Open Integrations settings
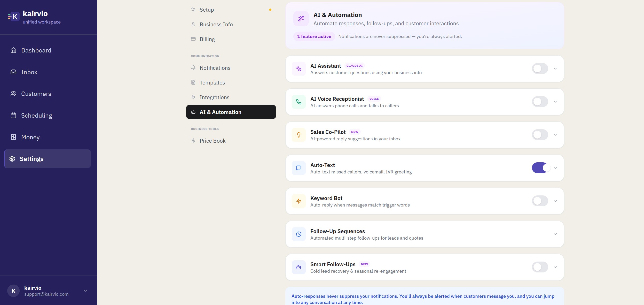Image resolution: width=644 pixels, height=305 pixels. coord(231,97)
